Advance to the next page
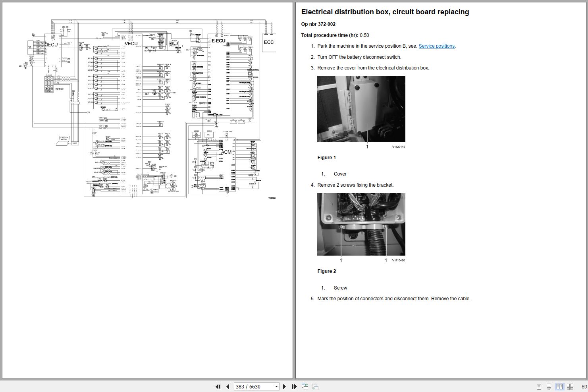This screenshot has width=588, height=392. 284,386
